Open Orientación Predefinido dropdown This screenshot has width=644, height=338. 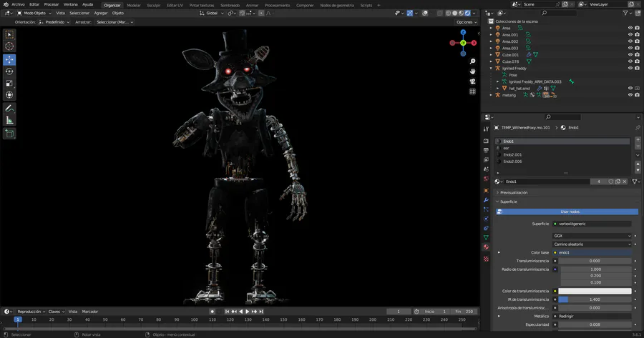tap(54, 22)
